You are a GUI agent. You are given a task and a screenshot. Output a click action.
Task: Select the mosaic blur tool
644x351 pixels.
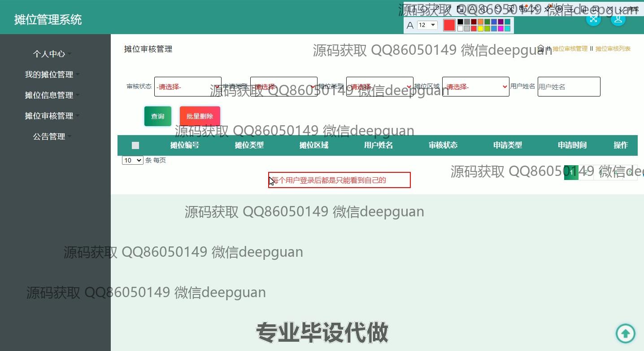[x=460, y=9]
